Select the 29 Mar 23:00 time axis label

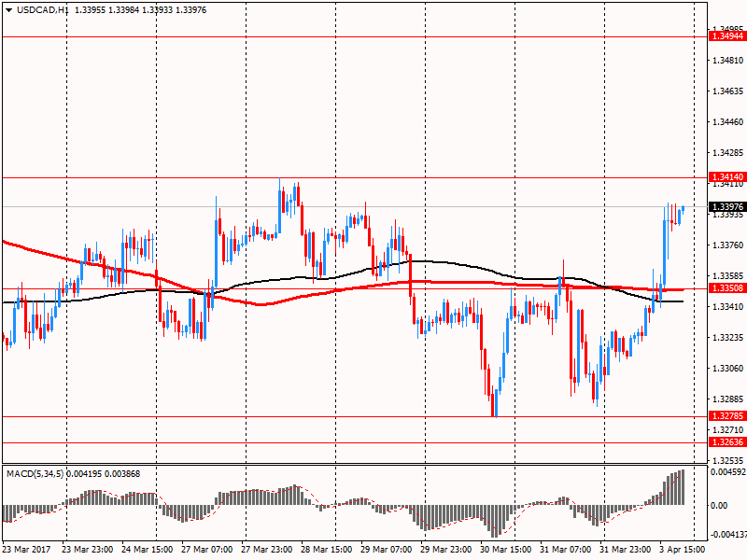(x=446, y=549)
